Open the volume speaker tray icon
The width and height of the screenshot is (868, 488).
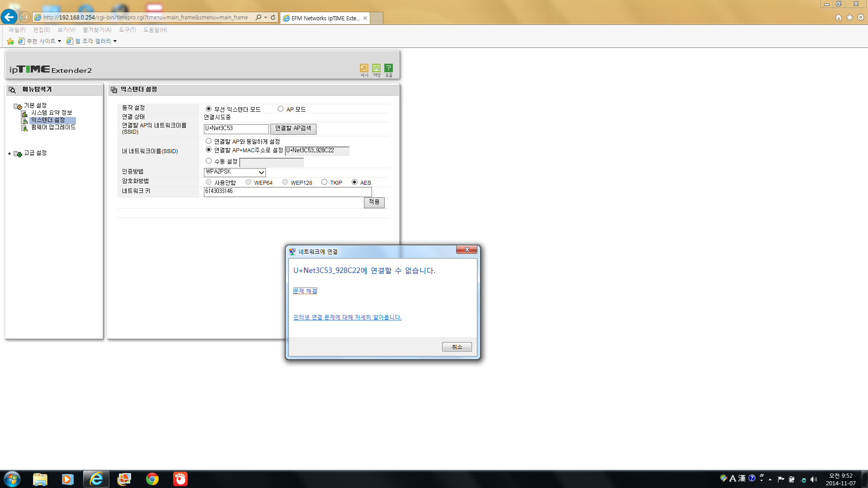(x=814, y=479)
